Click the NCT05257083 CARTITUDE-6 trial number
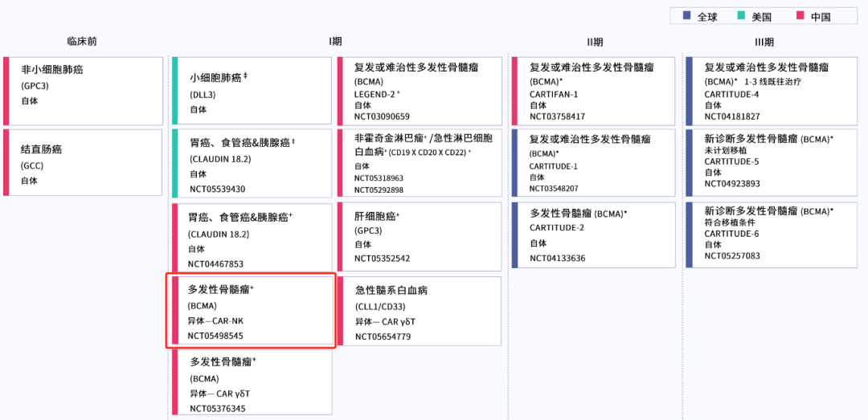Viewport: 868px width, 420px height. pos(732,256)
